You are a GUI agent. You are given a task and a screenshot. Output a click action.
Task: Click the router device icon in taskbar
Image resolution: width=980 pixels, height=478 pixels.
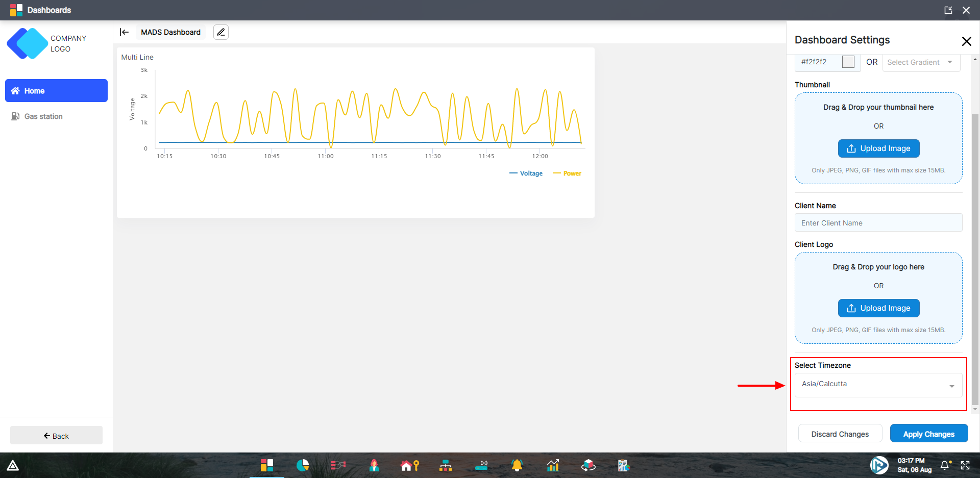pyautogui.click(x=481, y=465)
